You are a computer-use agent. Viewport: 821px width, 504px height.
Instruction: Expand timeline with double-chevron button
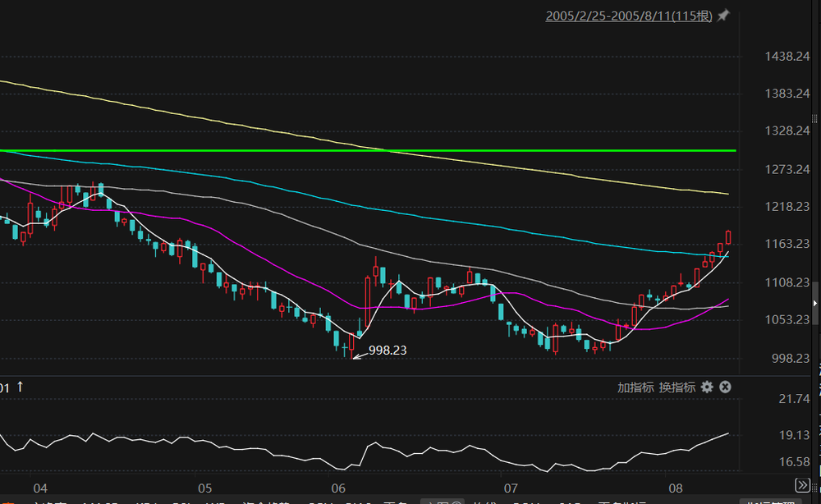802,486
